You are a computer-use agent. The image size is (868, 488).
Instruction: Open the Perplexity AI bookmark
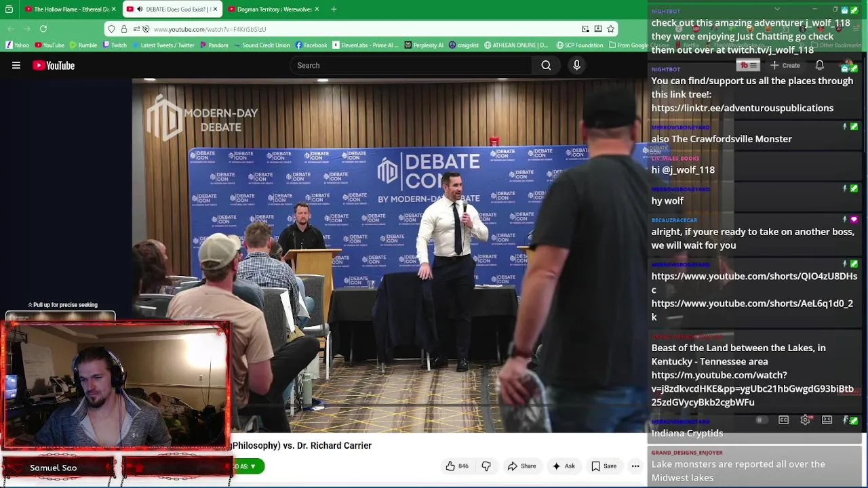pyautogui.click(x=424, y=45)
